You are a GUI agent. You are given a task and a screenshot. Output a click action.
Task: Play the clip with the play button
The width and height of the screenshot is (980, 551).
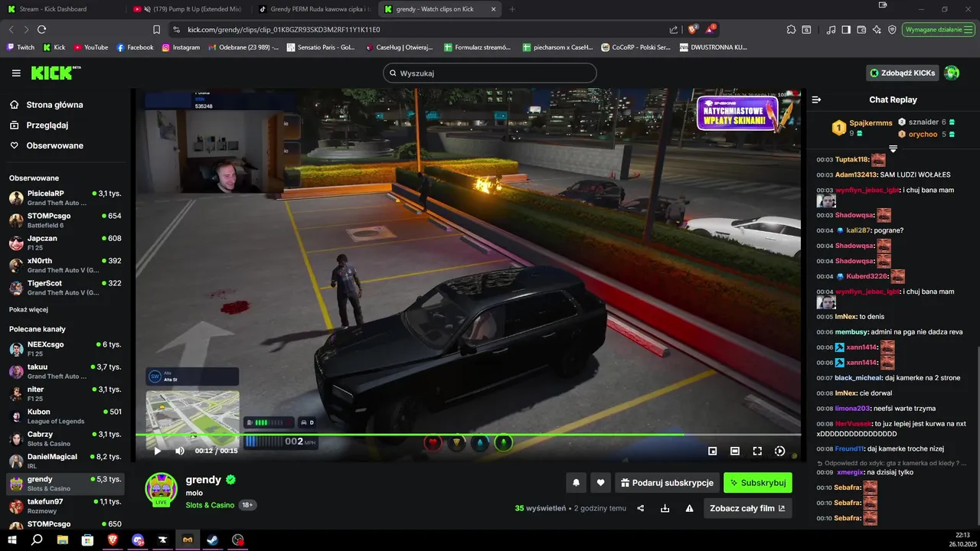point(158,451)
